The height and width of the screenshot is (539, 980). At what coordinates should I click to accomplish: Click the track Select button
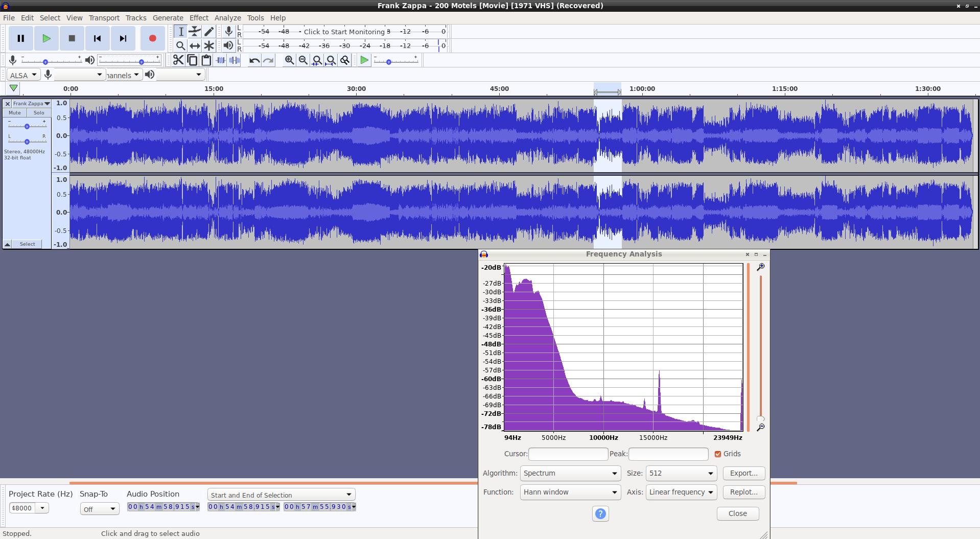pyautogui.click(x=28, y=244)
